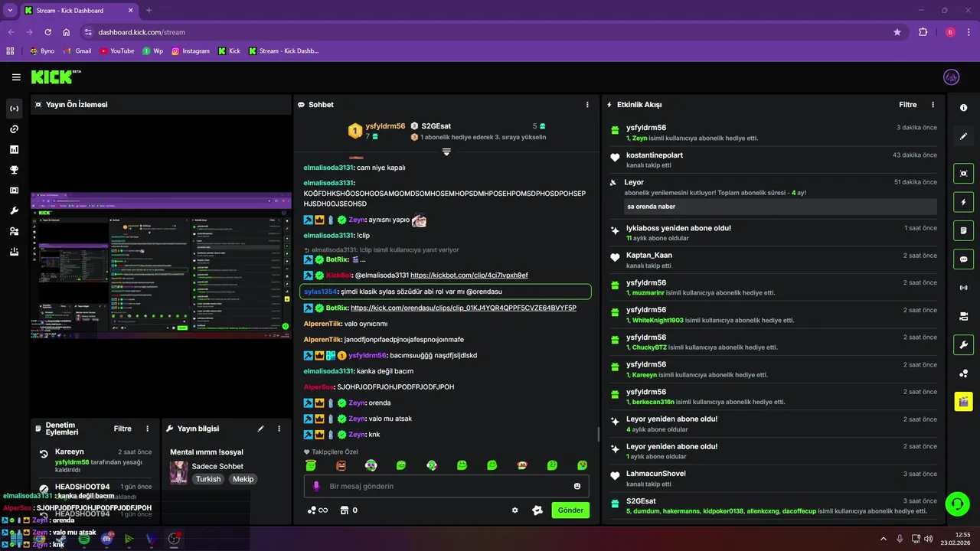Open the Spotify icon in the taskbar

(84, 539)
